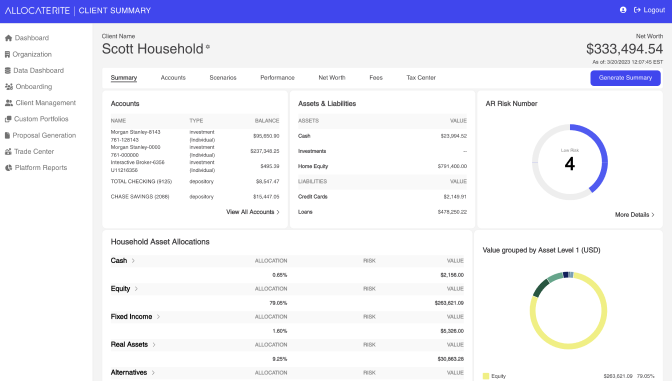Open Client Management in sidebar
Image resolution: width=672 pixels, height=381 pixels.
46,103
